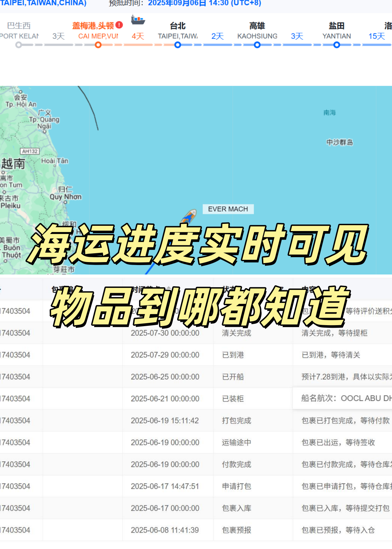Click the Kaohsiung stop circle on route

point(257,45)
